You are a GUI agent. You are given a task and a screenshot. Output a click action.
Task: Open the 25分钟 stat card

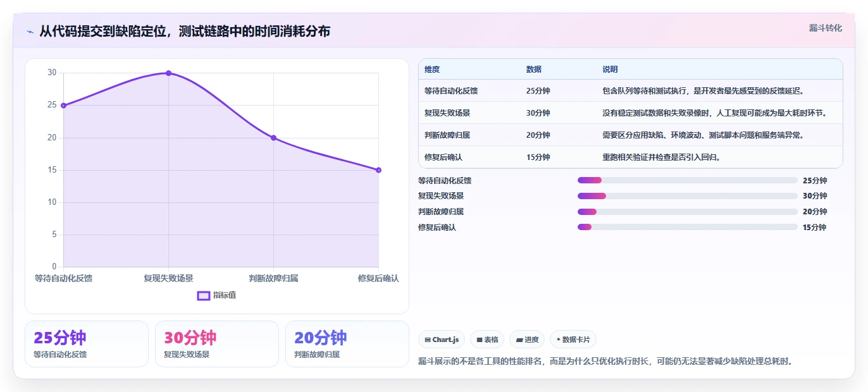pos(87,344)
